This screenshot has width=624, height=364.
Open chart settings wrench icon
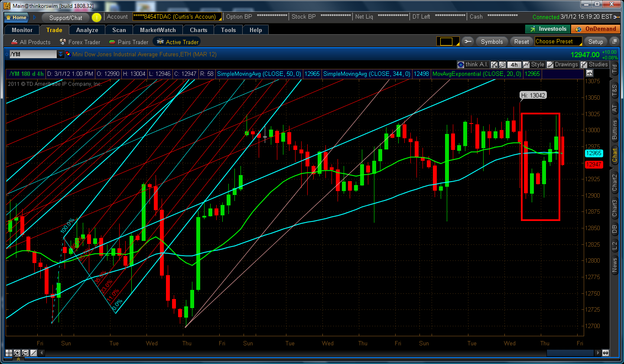[x=502, y=64]
